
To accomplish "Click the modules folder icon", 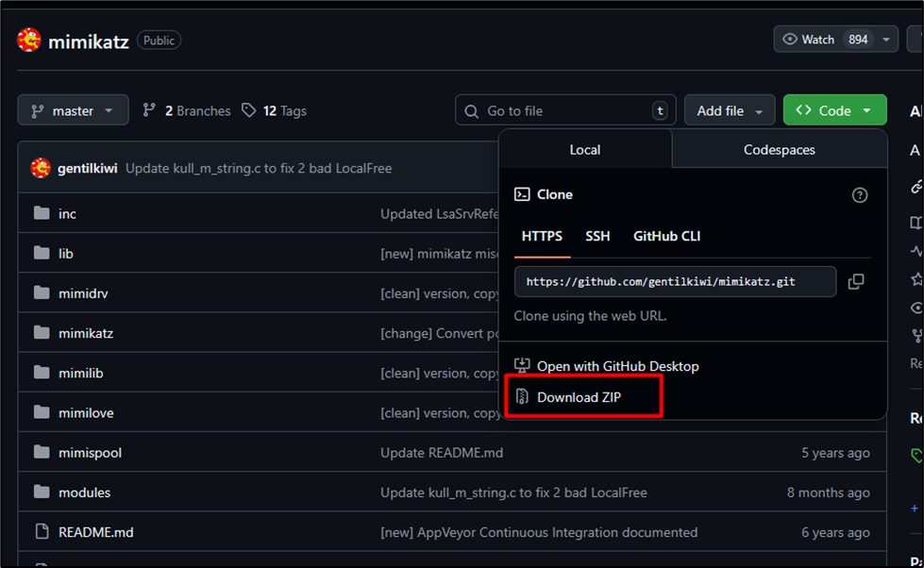I will click(42, 492).
